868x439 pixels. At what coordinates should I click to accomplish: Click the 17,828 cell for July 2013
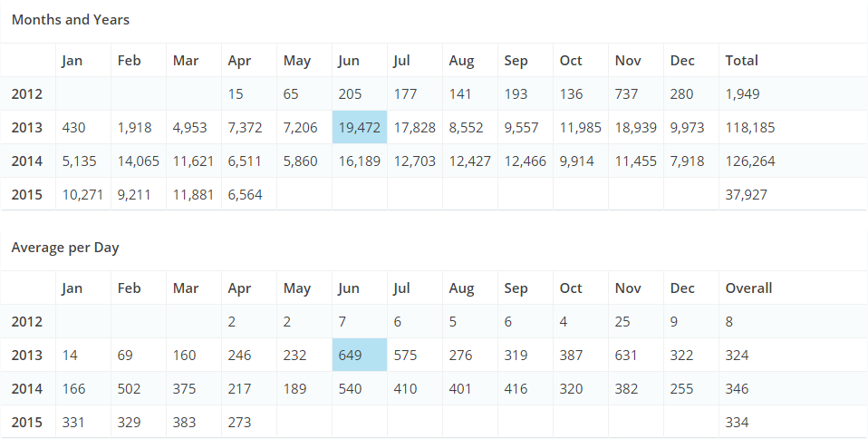(414, 128)
